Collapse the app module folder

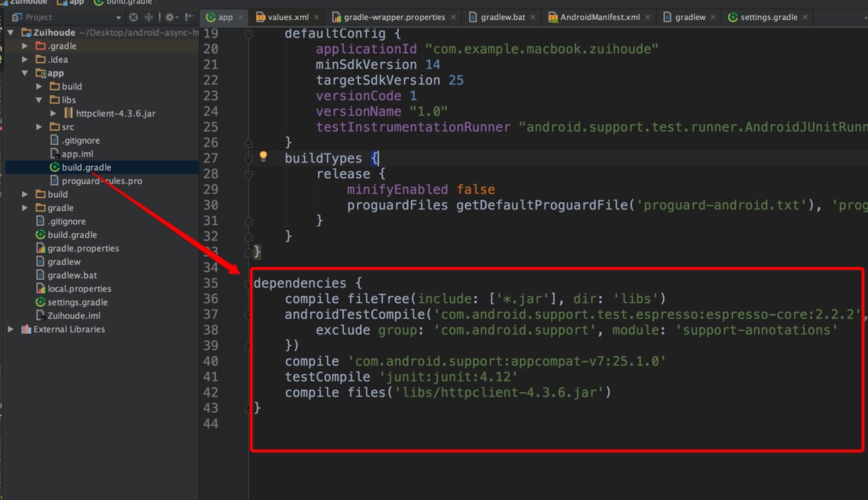pos(25,73)
